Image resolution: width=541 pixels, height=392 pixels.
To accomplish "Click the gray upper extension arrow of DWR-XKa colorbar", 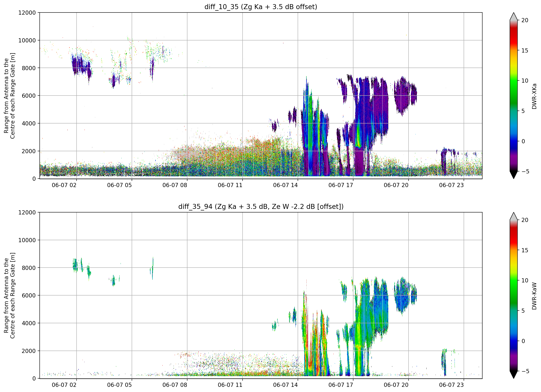I will pyautogui.click(x=514, y=16).
